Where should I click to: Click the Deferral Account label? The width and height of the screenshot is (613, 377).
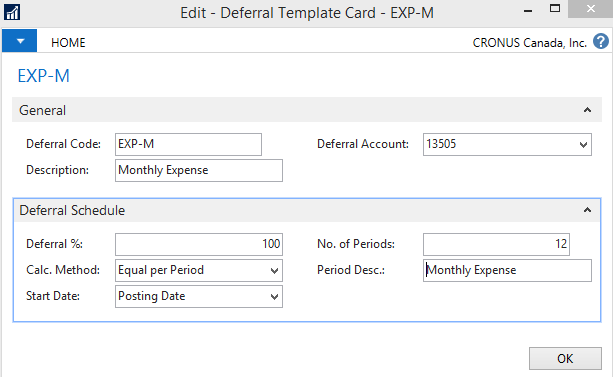(363, 144)
